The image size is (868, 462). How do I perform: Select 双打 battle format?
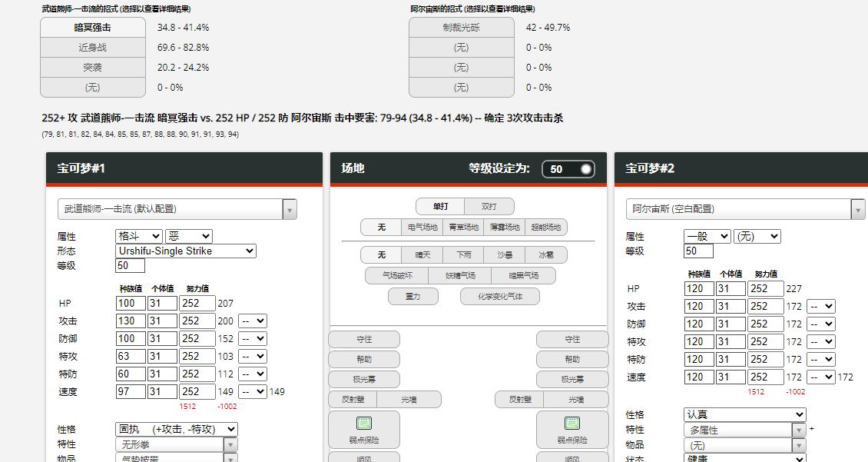tap(489, 207)
